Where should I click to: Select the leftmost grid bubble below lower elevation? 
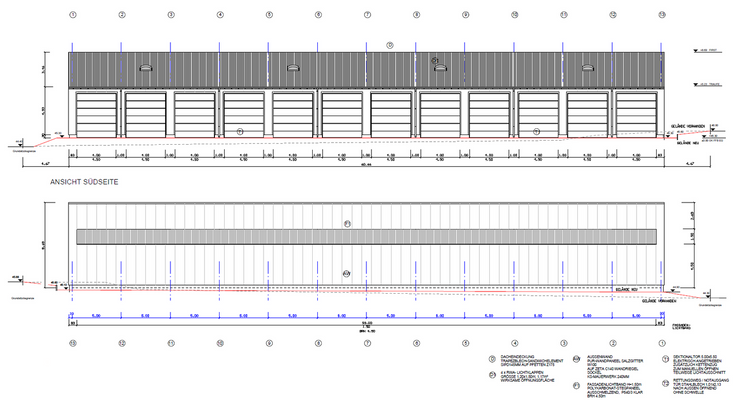click(x=72, y=341)
